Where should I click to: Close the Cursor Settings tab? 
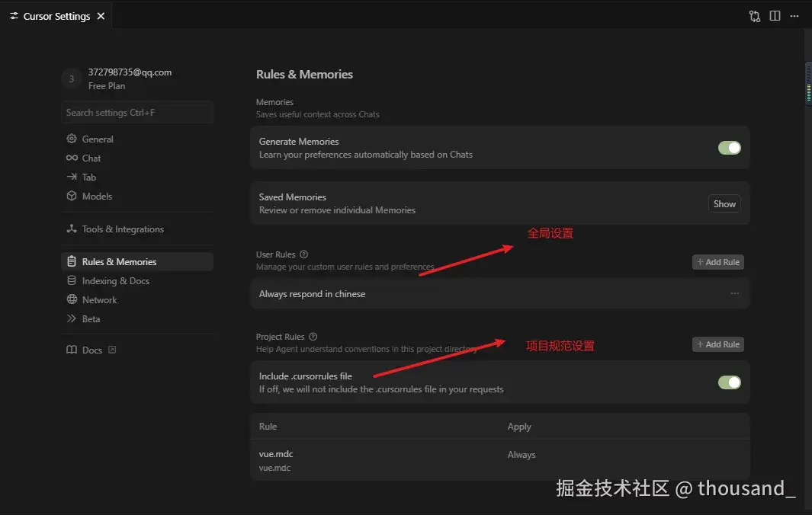point(101,16)
